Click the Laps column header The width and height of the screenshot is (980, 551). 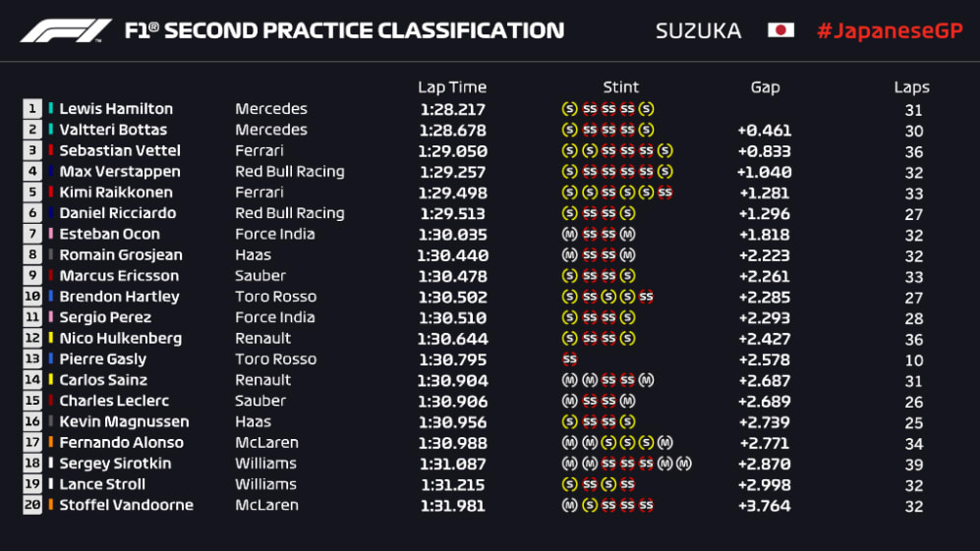pyautogui.click(x=911, y=87)
